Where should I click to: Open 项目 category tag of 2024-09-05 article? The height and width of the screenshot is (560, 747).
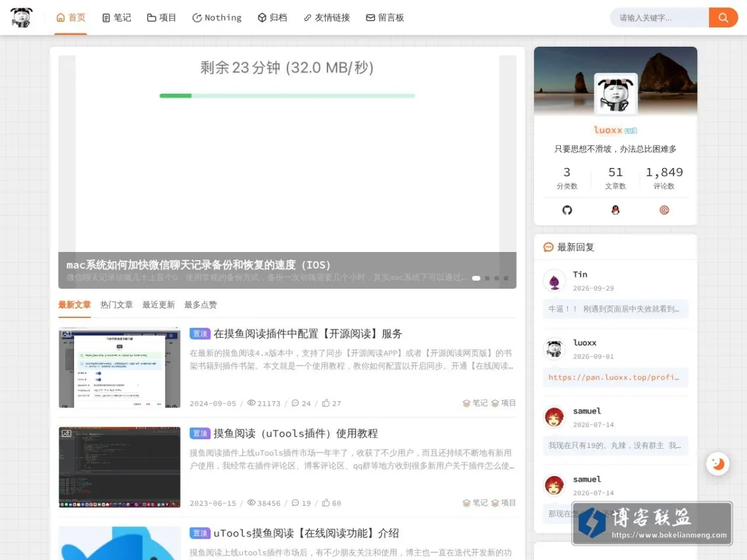(504, 403)
